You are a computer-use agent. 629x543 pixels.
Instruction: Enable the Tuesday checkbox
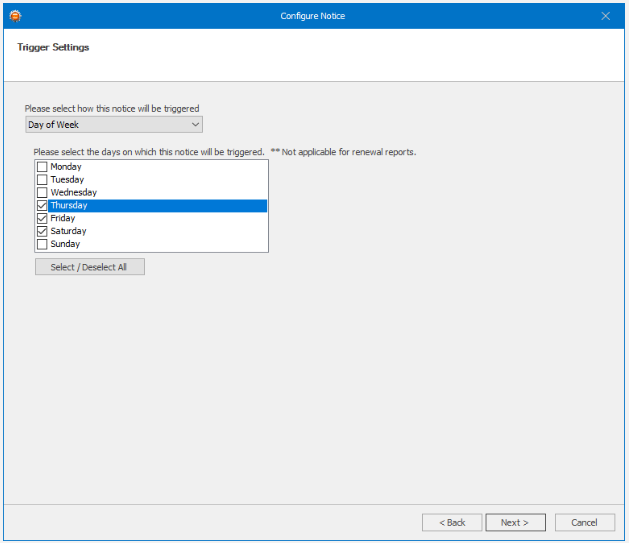pos(42,179)
